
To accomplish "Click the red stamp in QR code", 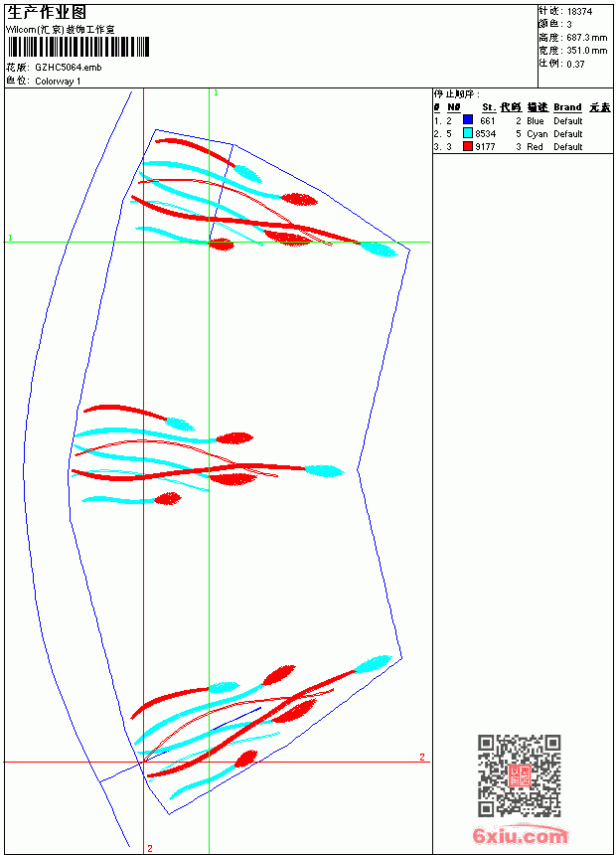I will [x=519, y=775].
